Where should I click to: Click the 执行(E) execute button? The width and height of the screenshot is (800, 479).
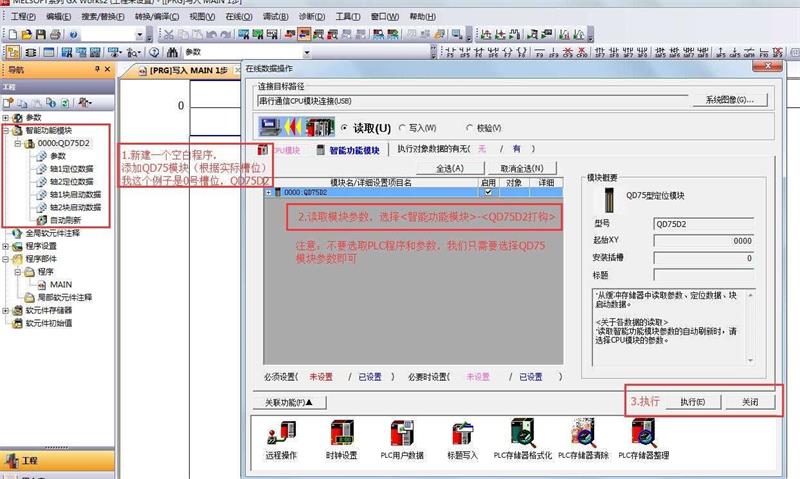pyautogui.click(x=692, y=401)
